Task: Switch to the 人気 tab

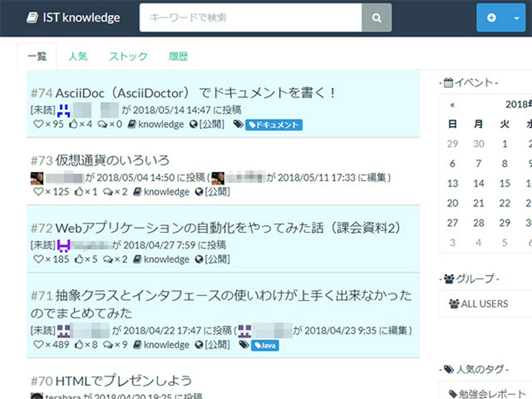Action: click(x=78, y=57)
